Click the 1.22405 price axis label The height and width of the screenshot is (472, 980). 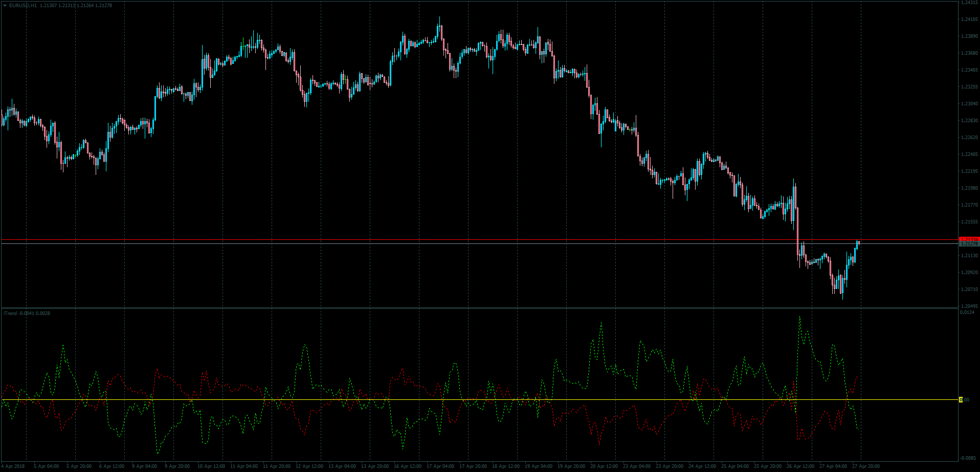(x=969, y=154)
